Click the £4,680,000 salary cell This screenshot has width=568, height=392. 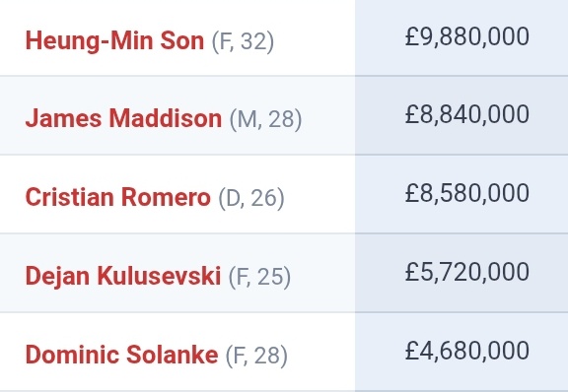click(461, 351)
